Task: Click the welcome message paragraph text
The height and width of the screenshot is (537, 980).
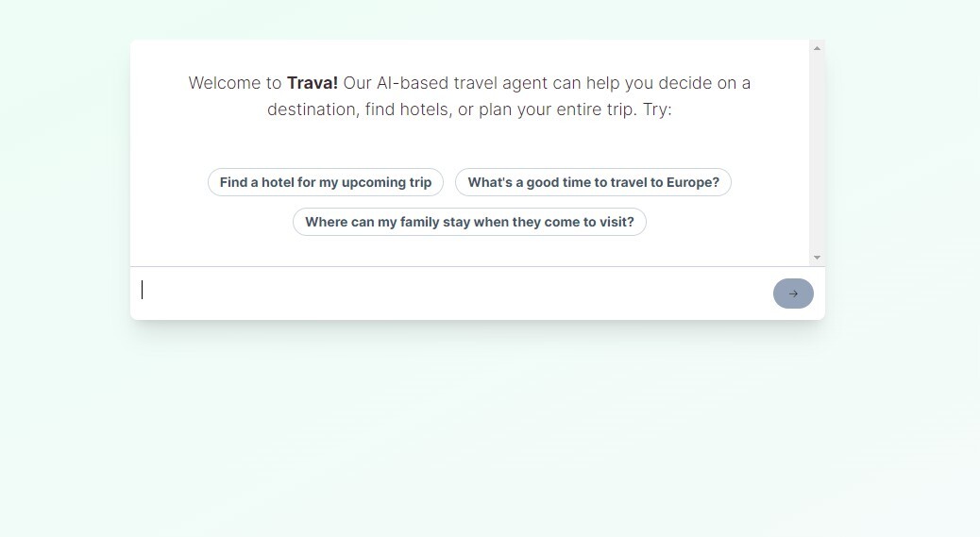Action: click(x=469, y=96)
